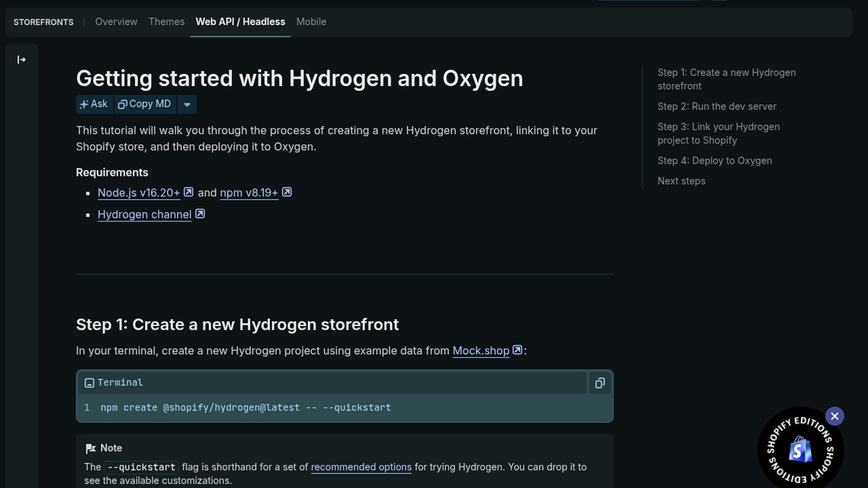Copy the terminal code snippet
Screen dimensions: 868x488
click(600, 383)
